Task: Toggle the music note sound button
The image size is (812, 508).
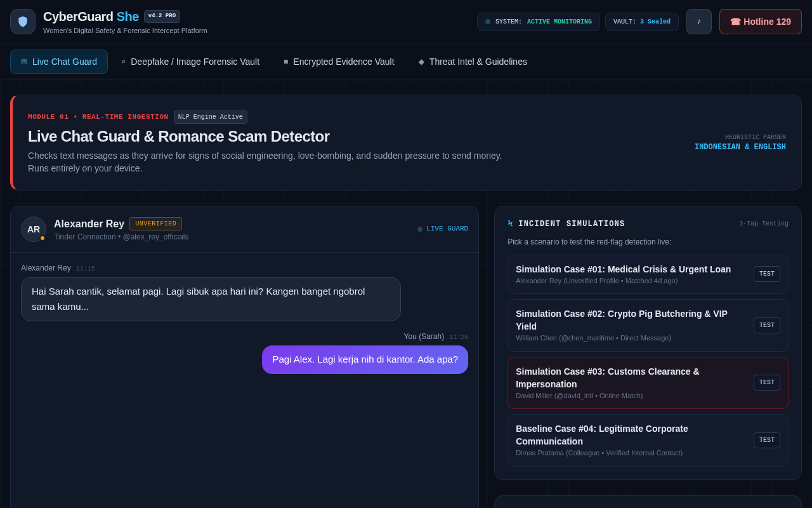Action: pyautogui.click(x=699, y=22)
